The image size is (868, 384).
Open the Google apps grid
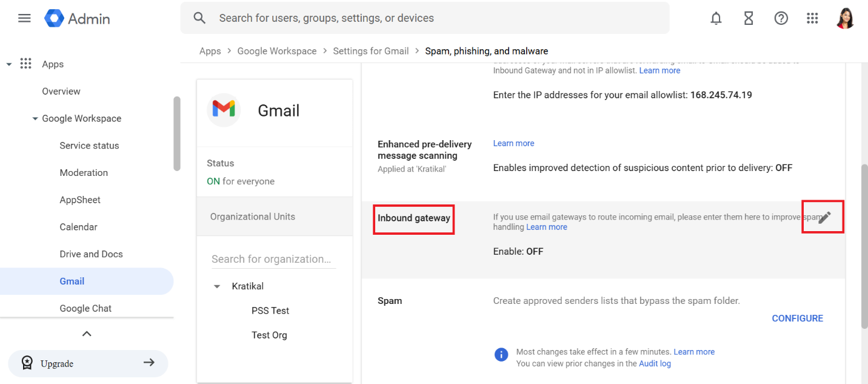click(x=813, y=18)
